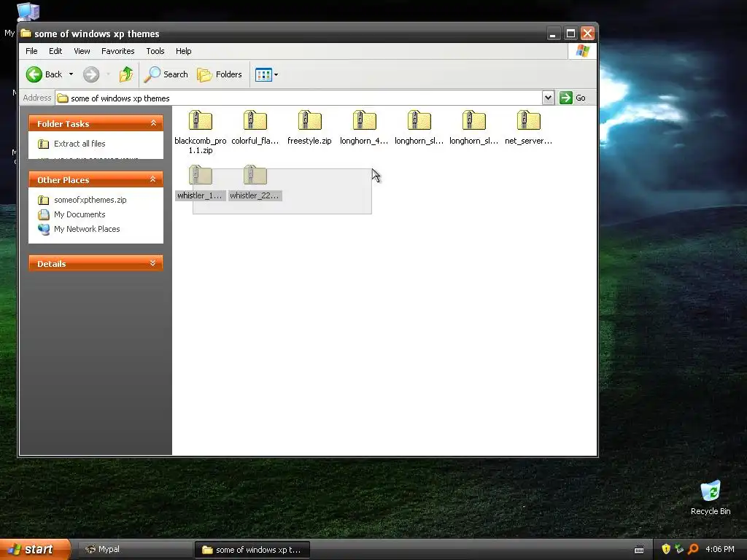Screen dimensions: 747x560
Task: Open My Network Places link
Action: click(x=87, y=228)
